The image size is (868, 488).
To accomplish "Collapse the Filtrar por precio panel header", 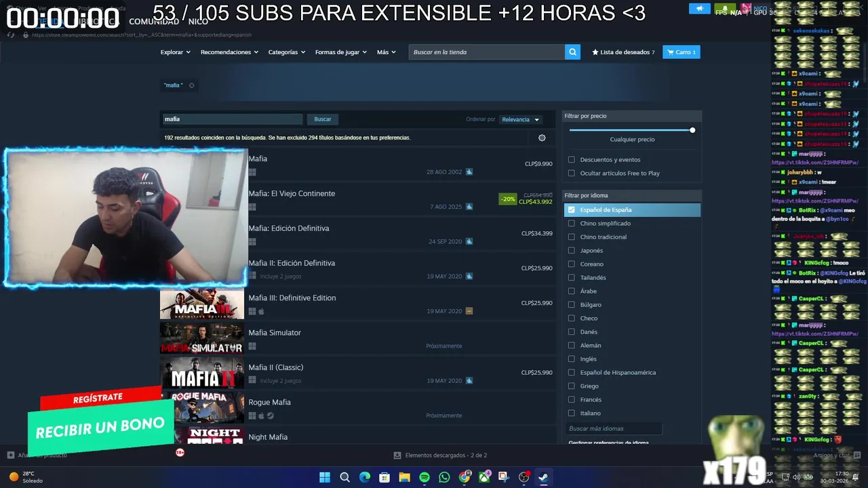I will click(x=631, y=116).
